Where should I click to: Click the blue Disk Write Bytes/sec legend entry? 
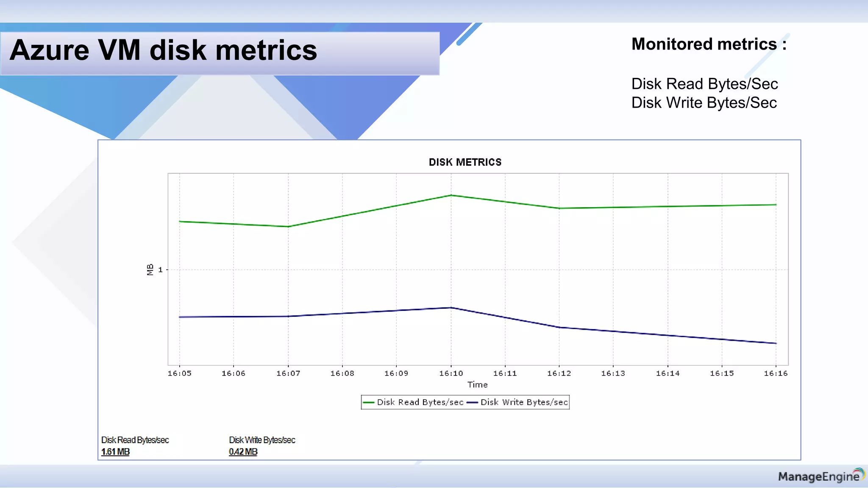click(x=517, y=402)
